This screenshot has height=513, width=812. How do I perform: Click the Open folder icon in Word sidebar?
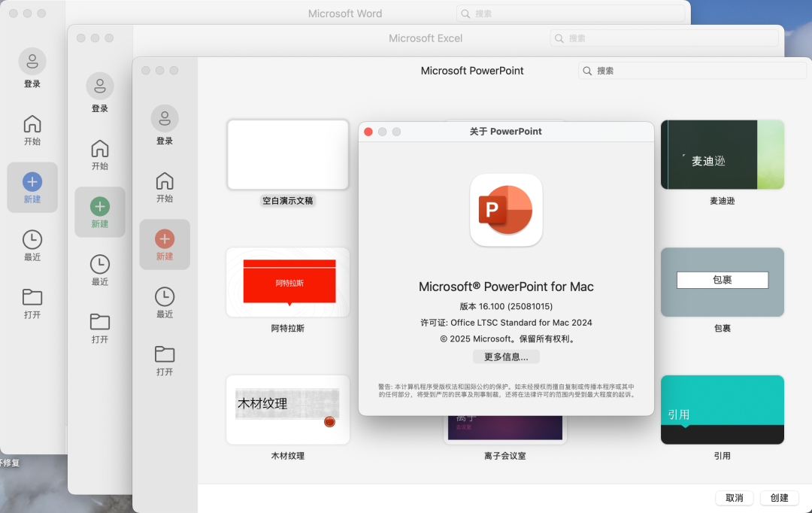(x=32, y=297)
